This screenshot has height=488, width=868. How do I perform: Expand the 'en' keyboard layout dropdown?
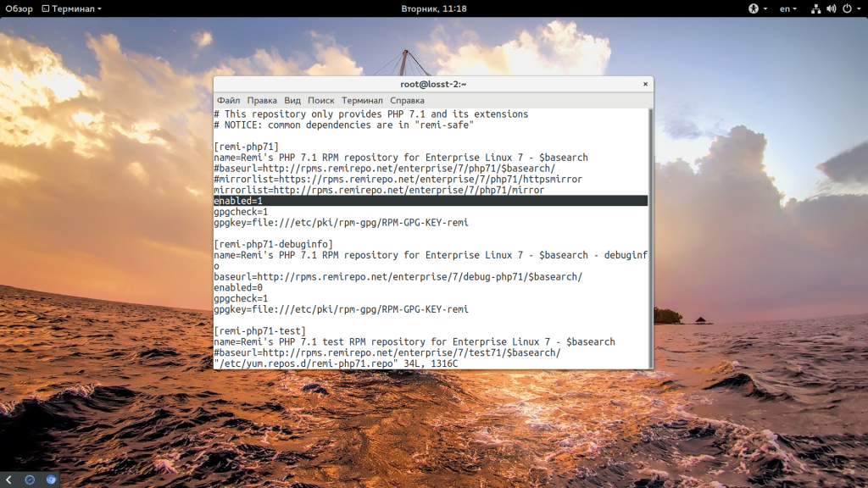[x=789, y=8]
